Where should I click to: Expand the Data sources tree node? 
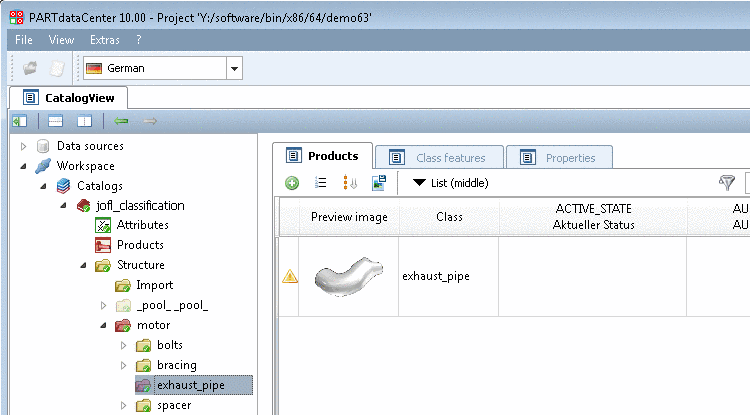(x=24, y=146)
